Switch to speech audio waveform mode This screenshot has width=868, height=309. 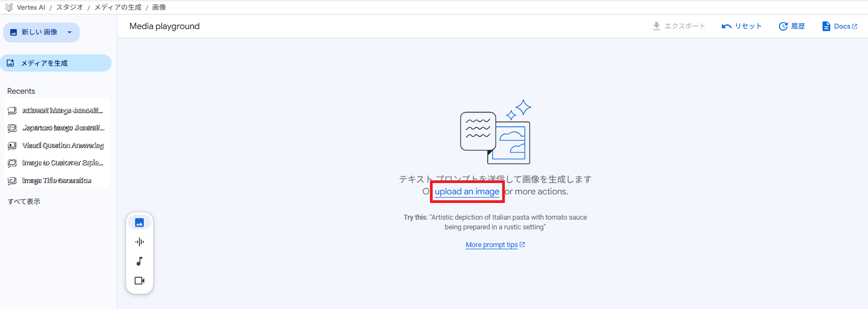(x=140, y=242)
